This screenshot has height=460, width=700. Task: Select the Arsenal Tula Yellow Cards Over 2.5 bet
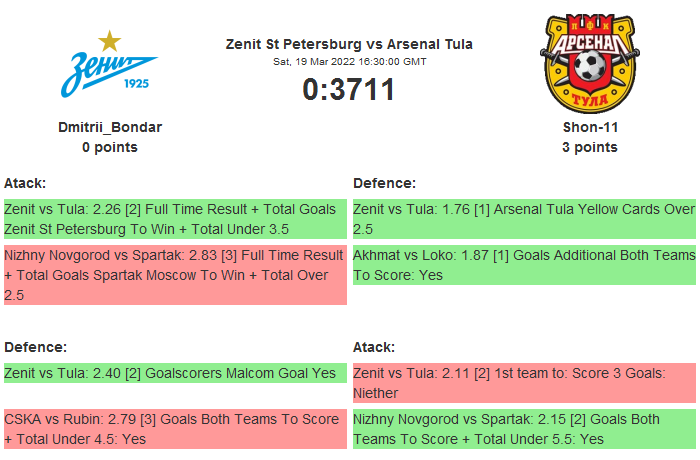coord(524,219)
